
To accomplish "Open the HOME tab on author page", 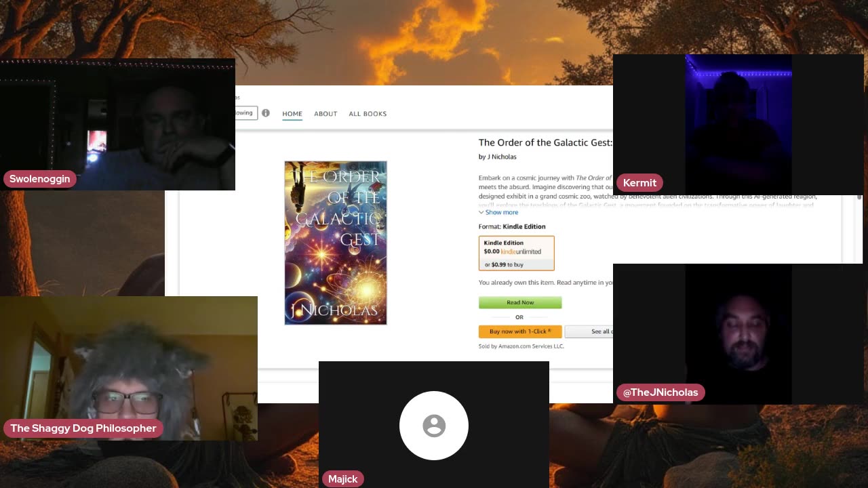I will point(292,114).
